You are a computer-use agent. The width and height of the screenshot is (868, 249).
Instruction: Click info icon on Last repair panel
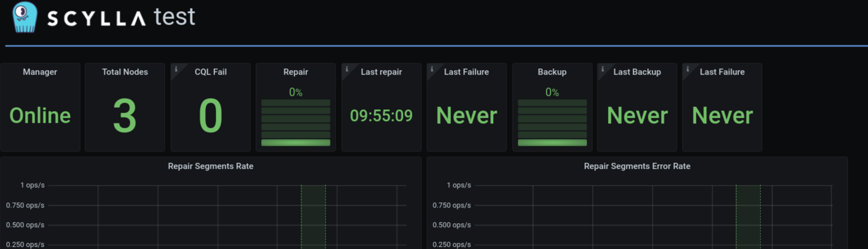tap(347, 69)
